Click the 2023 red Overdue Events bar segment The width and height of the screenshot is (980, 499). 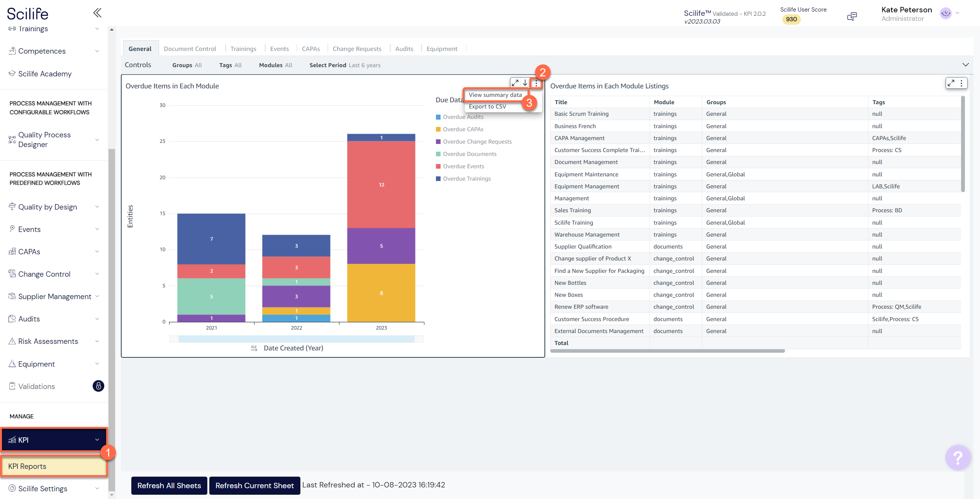[x=381, y=184]
